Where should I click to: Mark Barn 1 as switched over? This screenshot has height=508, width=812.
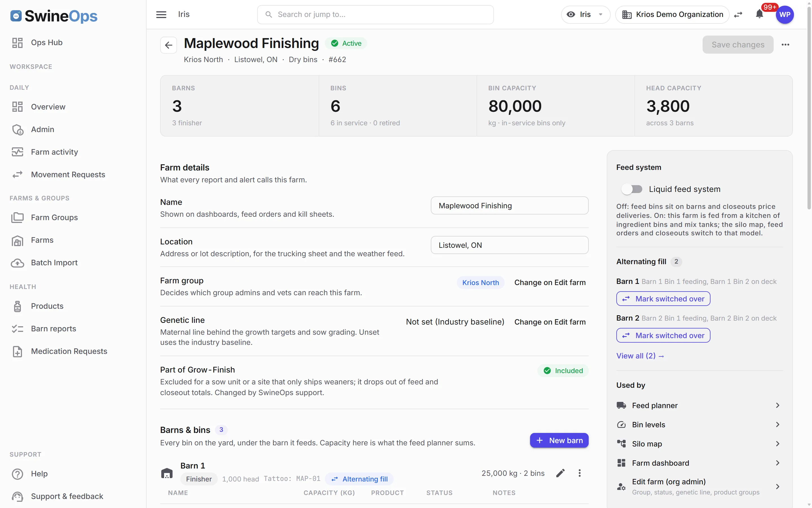click(663, 299)
